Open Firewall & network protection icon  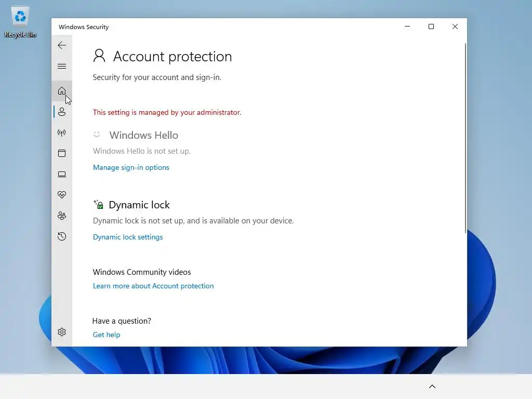click(62, 132)
